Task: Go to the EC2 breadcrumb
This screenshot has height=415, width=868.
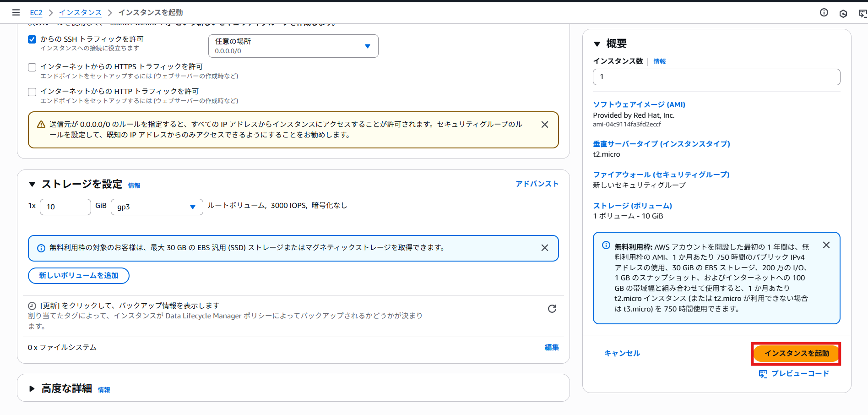Action: (x=36, y=13)
